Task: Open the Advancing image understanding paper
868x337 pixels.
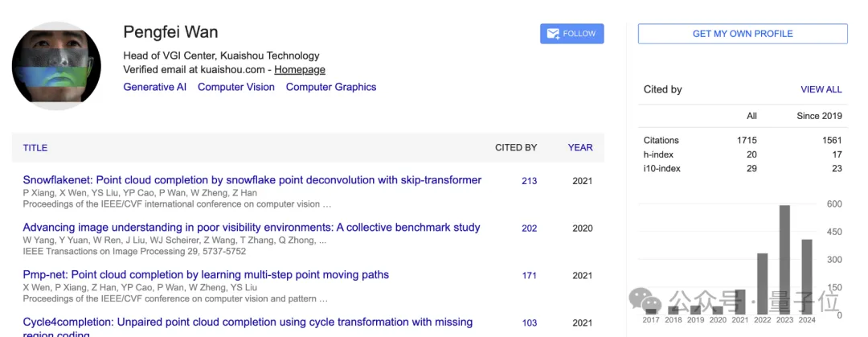Action: point(251,228)
